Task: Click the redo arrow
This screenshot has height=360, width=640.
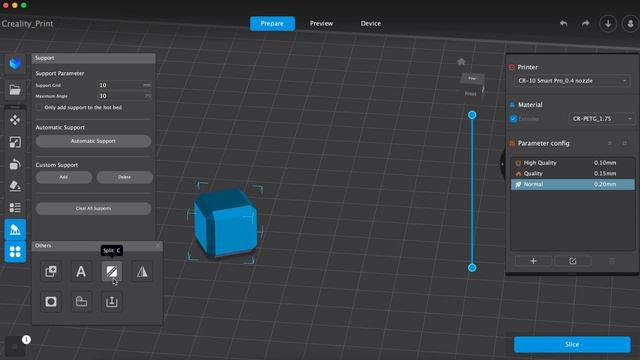Action: click(x=586, y=23)
